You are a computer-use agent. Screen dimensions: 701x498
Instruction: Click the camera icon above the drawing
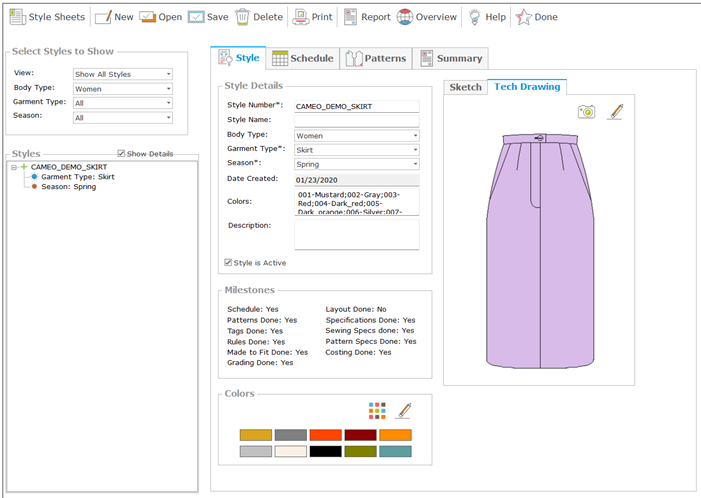pos(586,112)
